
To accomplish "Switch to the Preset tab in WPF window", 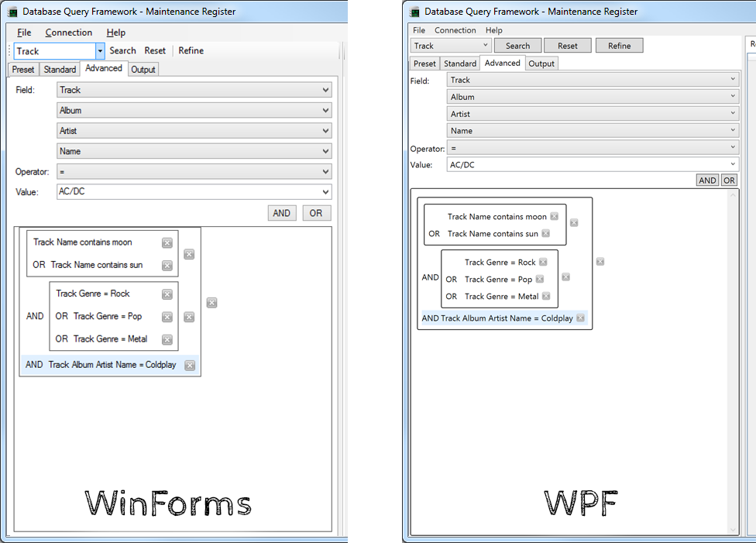I will pos(424,64).
